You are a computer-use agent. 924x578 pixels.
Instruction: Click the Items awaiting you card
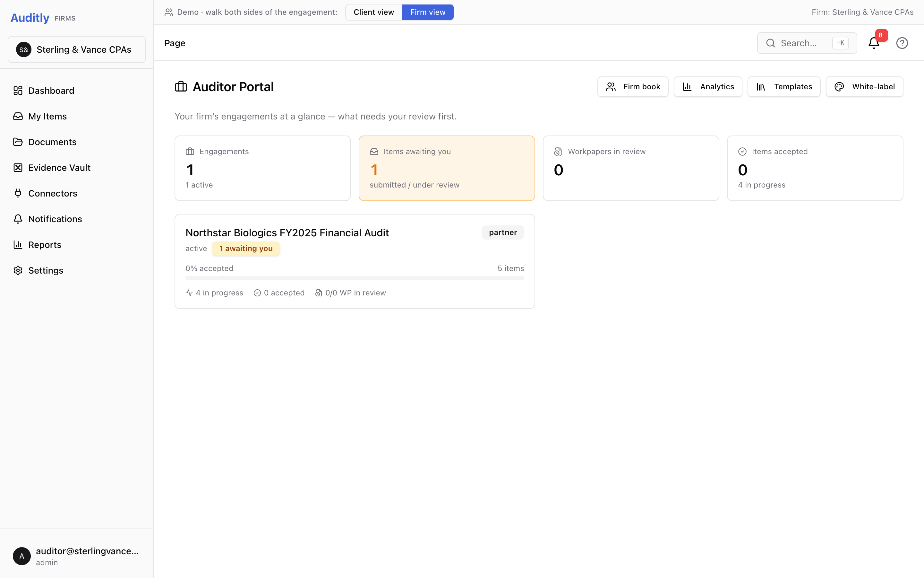[x=447, y=168]
